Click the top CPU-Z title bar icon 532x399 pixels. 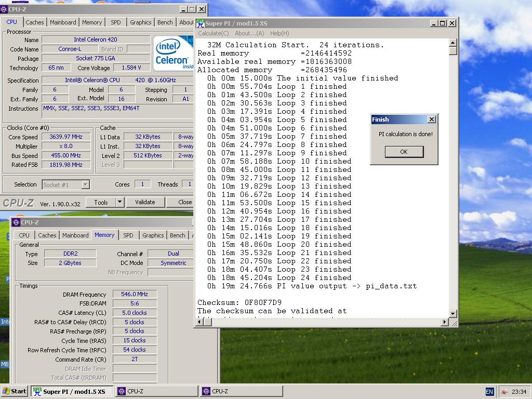pos(4,9)
